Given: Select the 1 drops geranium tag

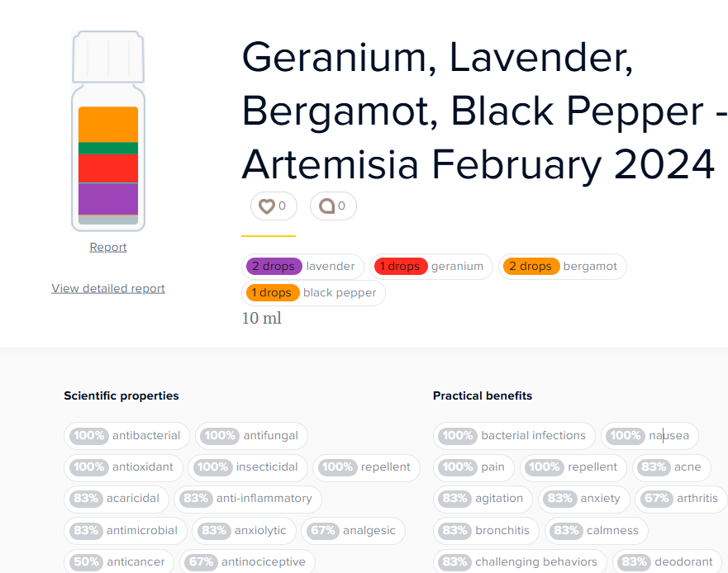Looking at the screenshot, I should point(431,267).
